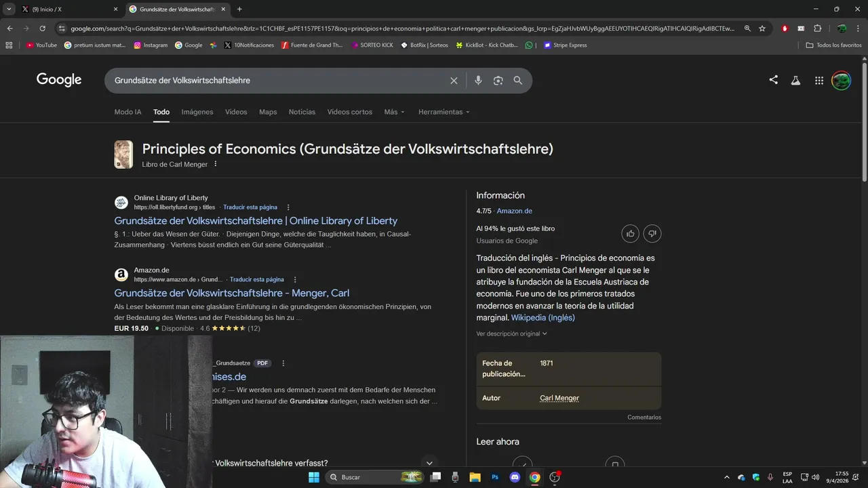This screenshot has height=488, width=868.
Task: Open Todos los favoritos folder
Action: (x=833, y=45)
